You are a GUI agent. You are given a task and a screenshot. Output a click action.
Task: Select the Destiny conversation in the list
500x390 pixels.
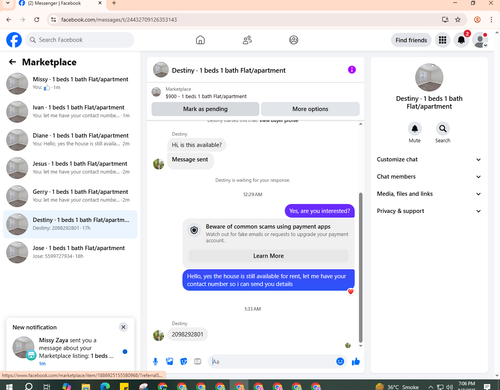70,224
